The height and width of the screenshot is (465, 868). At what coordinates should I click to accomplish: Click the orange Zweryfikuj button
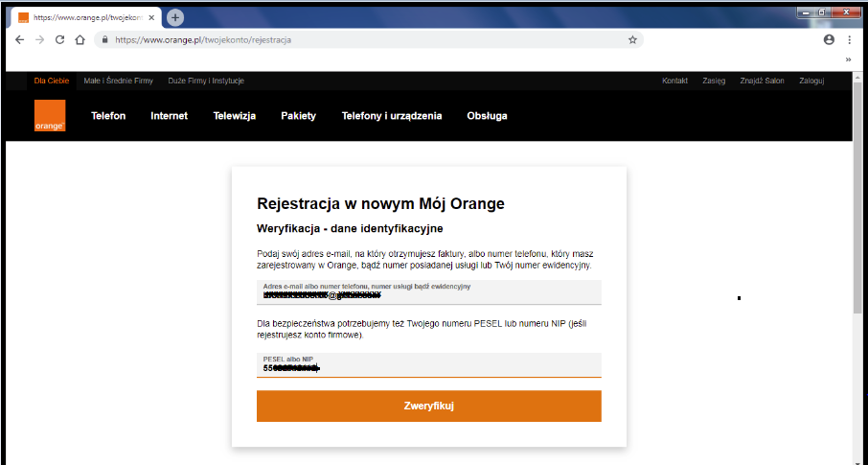[429, 407]
